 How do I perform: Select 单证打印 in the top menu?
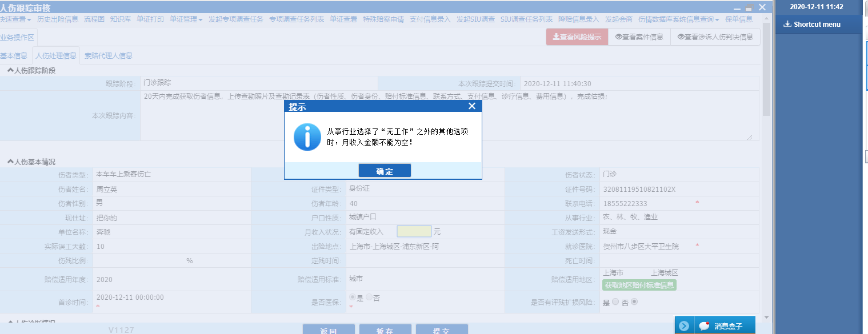click(x=150, y=19)
